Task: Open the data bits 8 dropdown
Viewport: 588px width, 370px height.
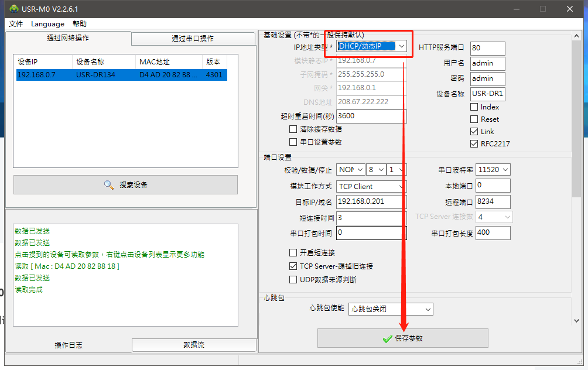Action: [x=376, y=170]
